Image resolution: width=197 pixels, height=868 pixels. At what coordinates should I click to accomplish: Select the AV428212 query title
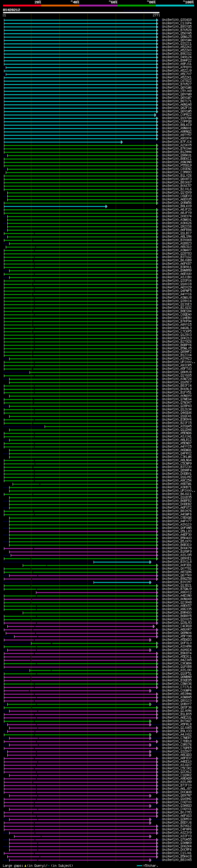click(x=11, y=10)
